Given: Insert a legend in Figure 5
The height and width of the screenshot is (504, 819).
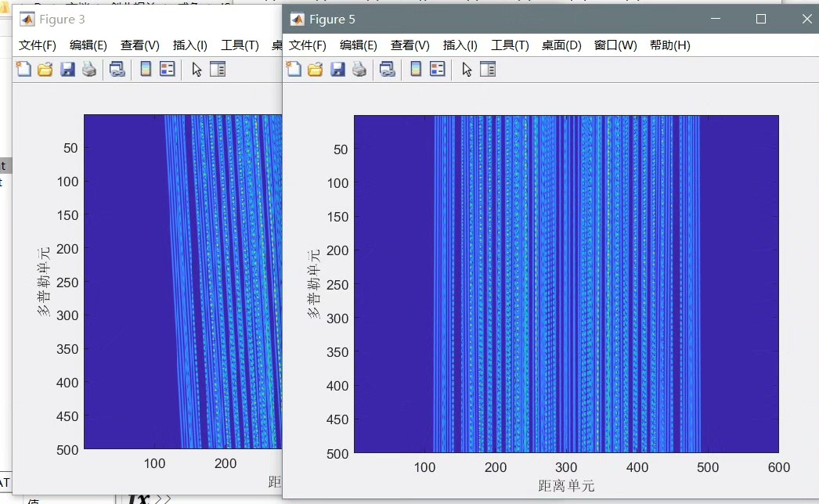Looking at the screenshot, I should (x=437, y=69).
